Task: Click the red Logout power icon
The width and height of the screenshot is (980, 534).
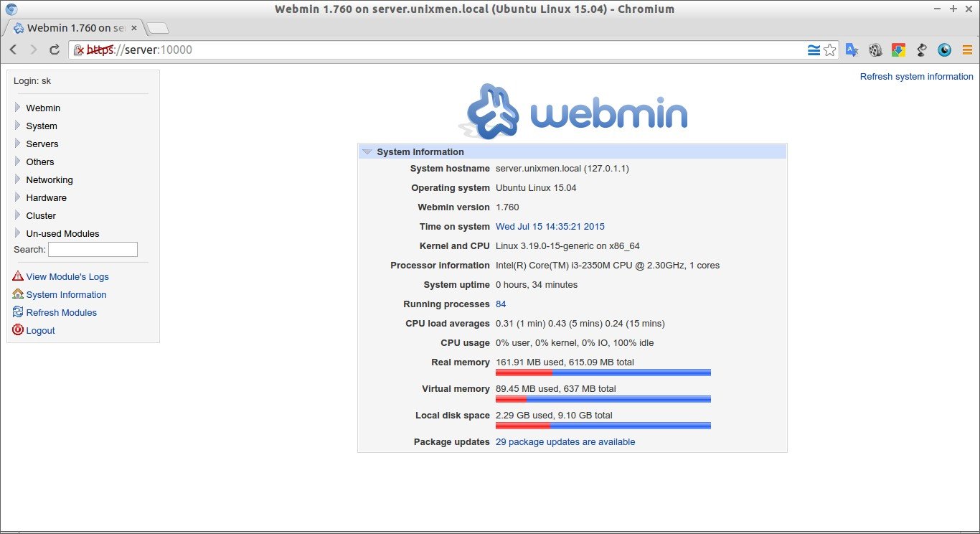Action: tap(18, 330)
